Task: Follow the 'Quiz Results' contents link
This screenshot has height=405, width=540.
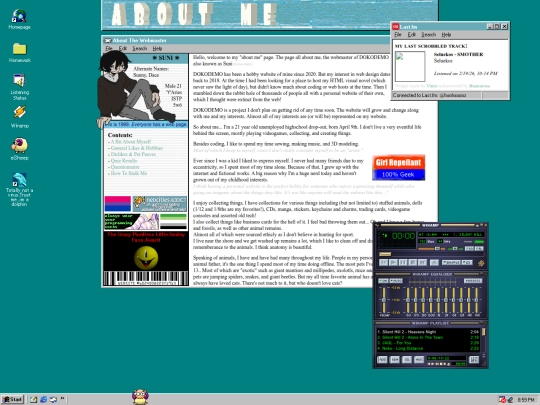Action: 124,160
